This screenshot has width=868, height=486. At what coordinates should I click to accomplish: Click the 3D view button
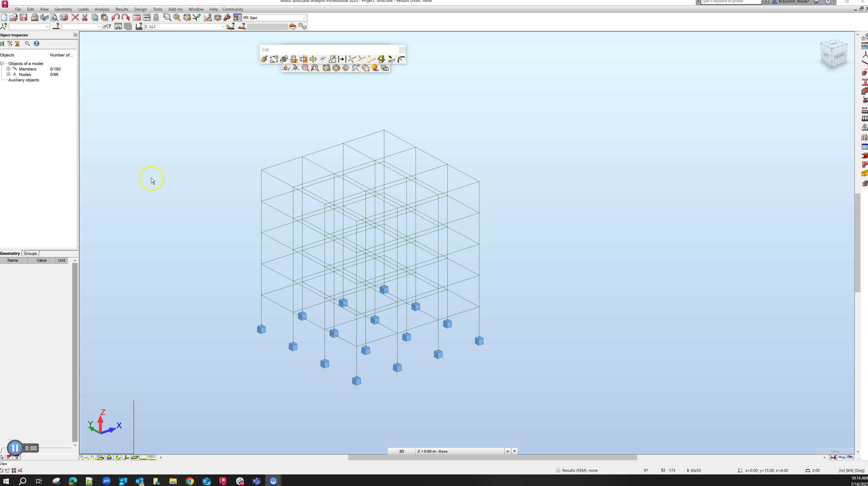(x=401, y=451)
